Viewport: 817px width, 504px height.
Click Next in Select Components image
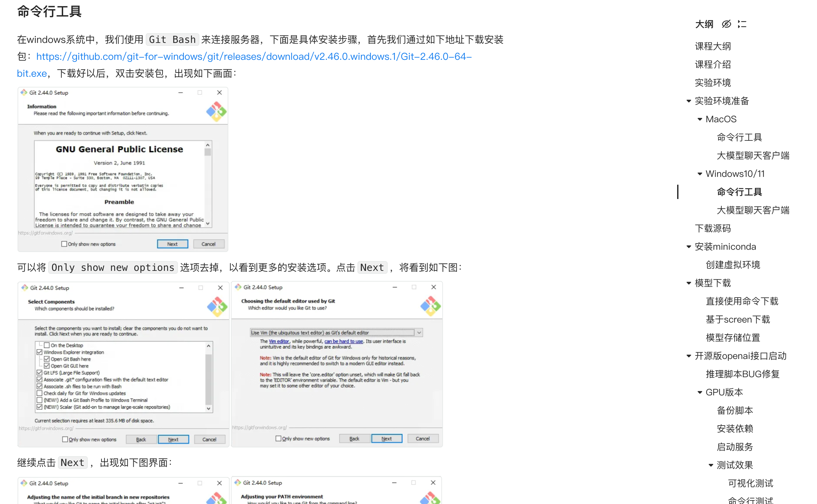click(x=173, y=439)
